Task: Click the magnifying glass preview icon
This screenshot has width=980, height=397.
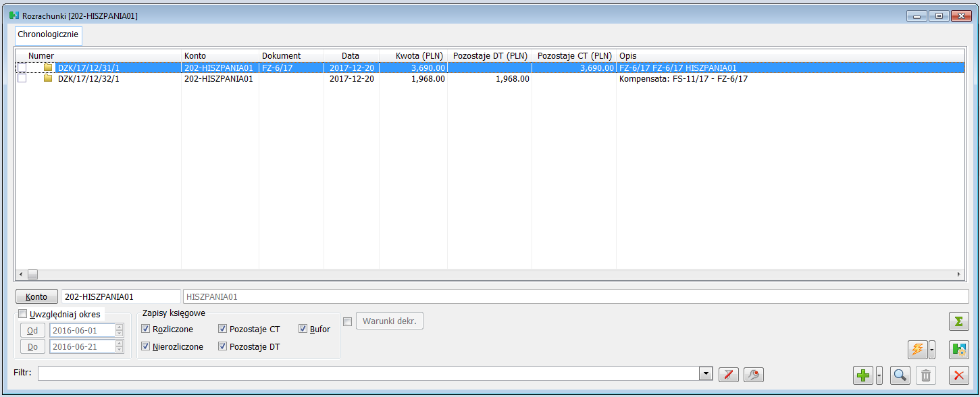Action: point(900,375)
